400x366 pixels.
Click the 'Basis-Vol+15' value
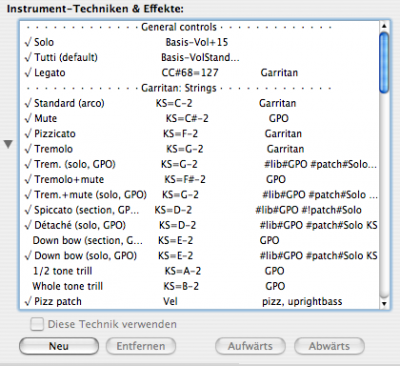click(197, 42)
